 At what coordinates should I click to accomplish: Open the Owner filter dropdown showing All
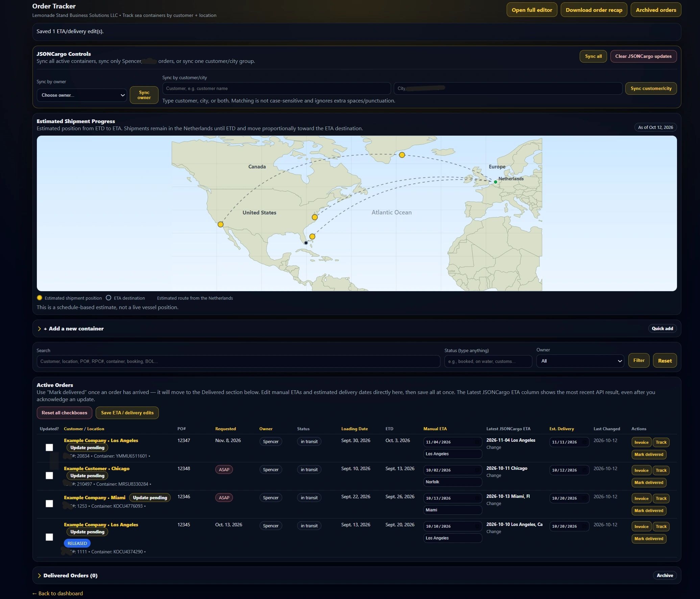tap(580, 361)
